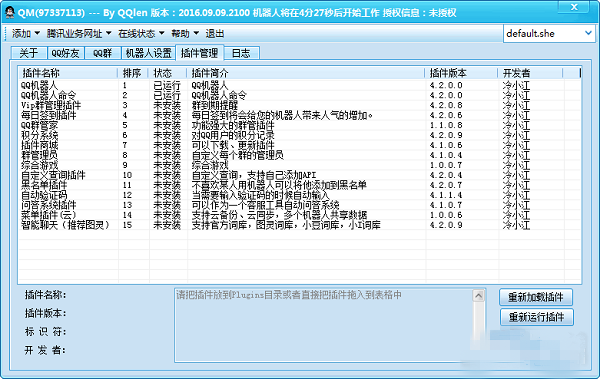
Task: Click the 退出 menu item
Action: click(215, 34)
